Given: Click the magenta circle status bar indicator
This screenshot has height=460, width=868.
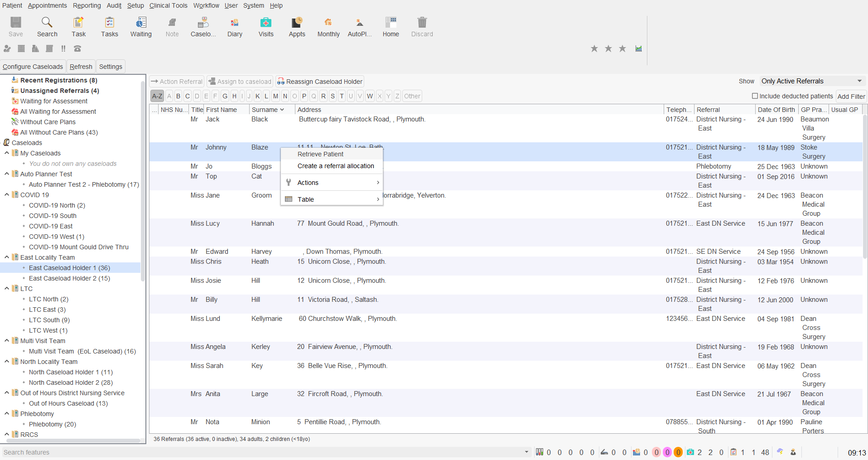Looking at the screenshot, I should (x=667, y=452).
